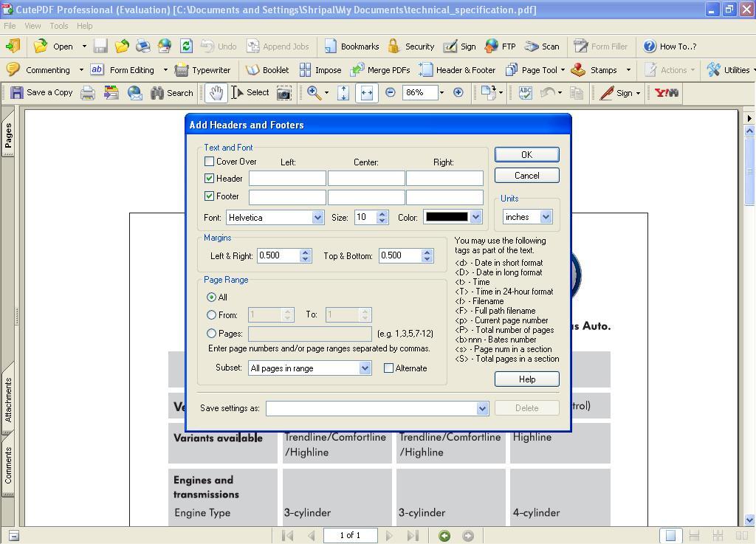Uncheck the Header checkbox

coord(210,179)
